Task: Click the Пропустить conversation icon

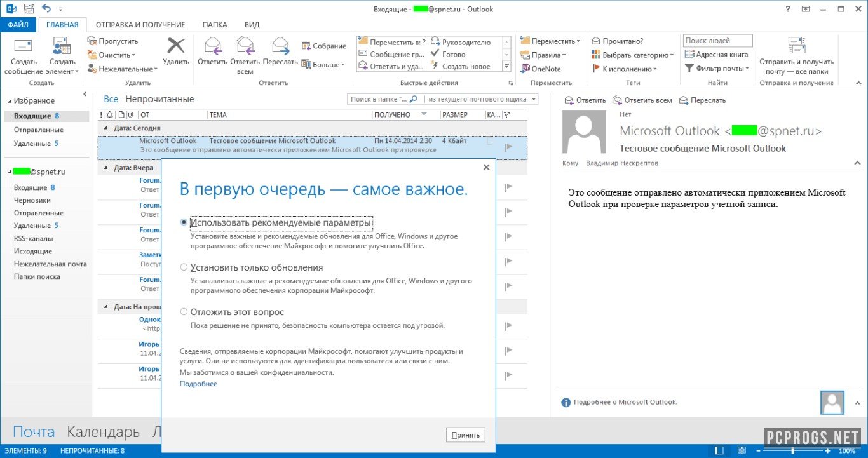Action: coord(113,41)
